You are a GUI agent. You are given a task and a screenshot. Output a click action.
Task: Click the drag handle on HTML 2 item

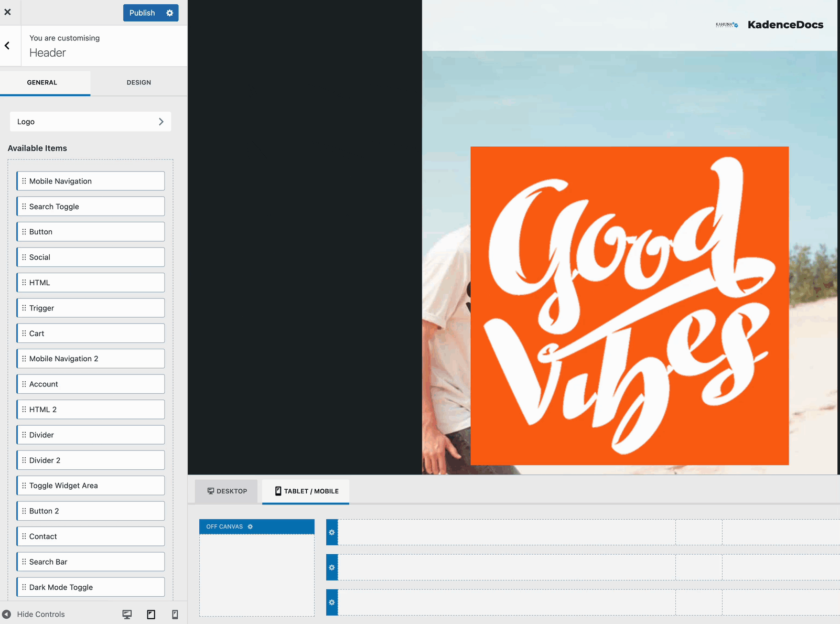(x=24, y=409)
